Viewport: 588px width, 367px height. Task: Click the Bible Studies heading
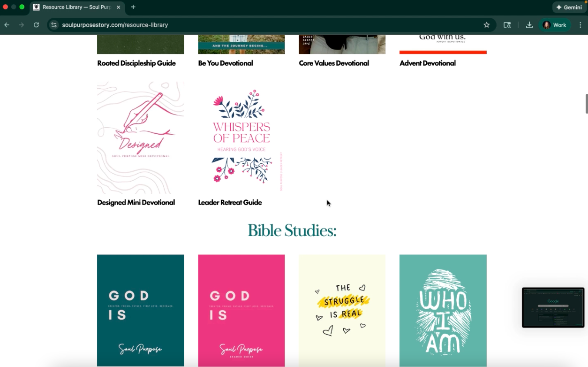coord(292,230)
